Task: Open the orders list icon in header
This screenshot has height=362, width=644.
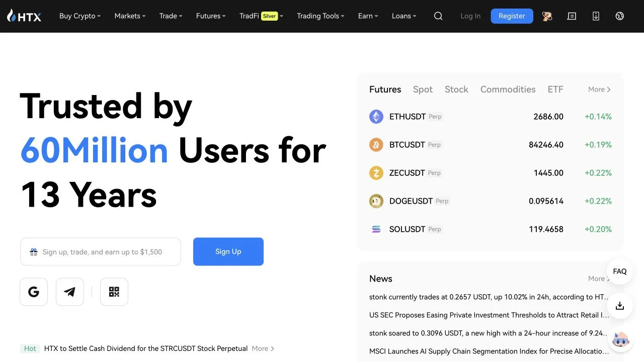Action: coord(572,16)
